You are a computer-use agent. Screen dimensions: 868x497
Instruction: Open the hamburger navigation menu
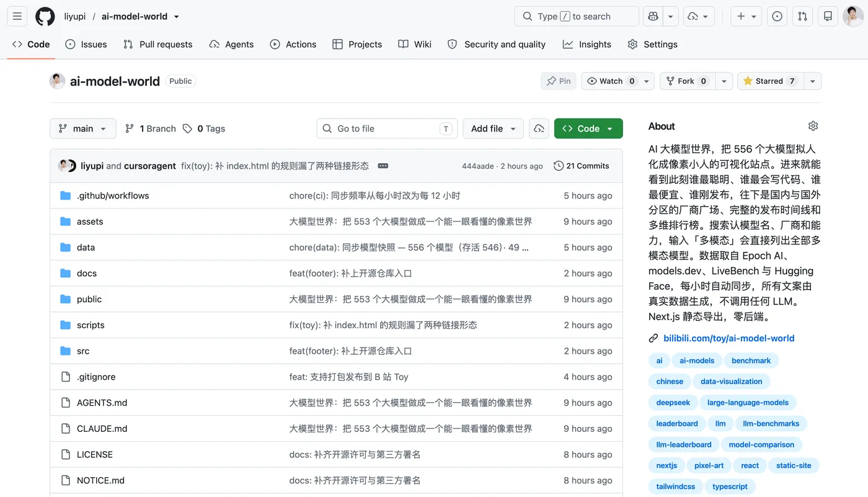coord(17,17)
